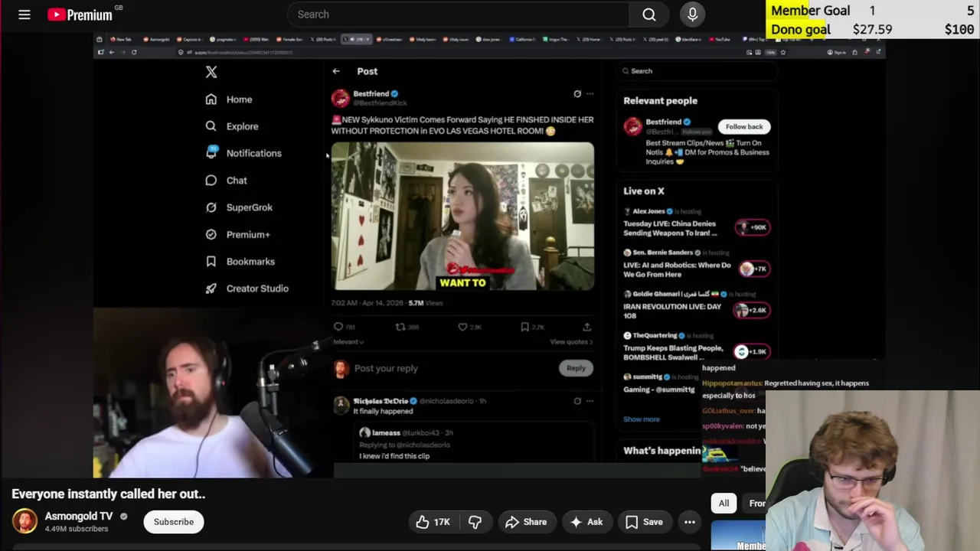Click the share upload icon on post
980x551 pixels.
pos(587,327)
